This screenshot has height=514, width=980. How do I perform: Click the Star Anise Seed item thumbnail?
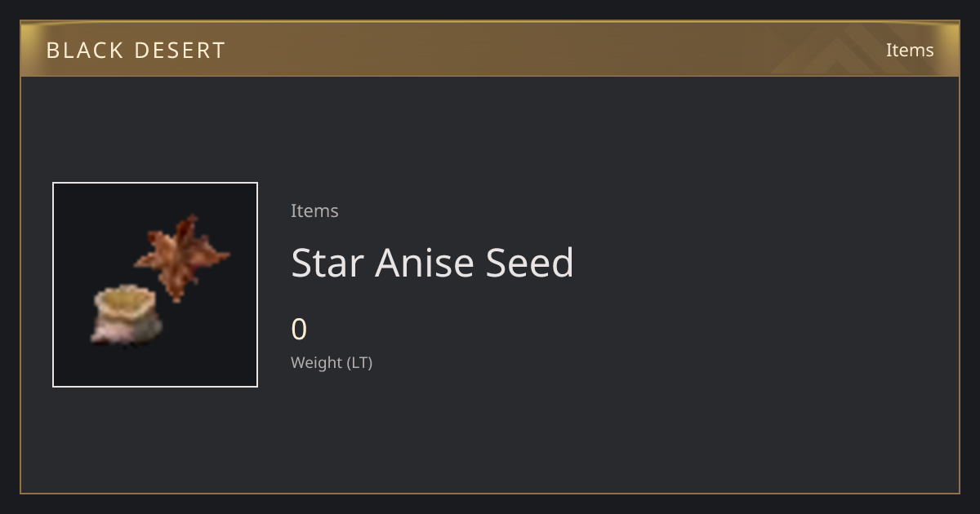pyautogui.click(x=155, y=285)
